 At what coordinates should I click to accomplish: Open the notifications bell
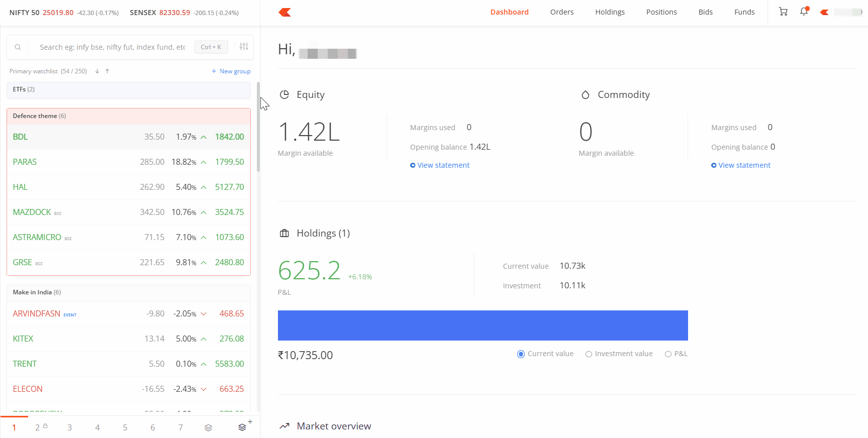tap(804, 12)
